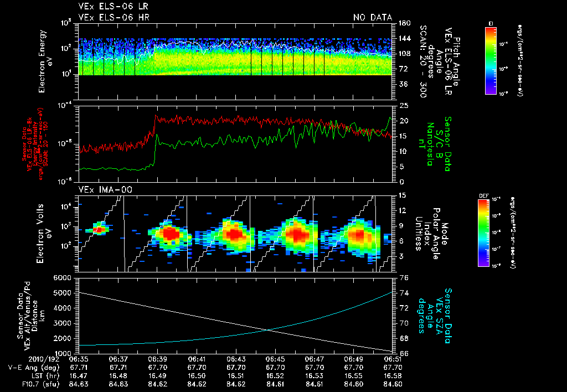Click the 180 pitch angle tick label

point(404,23)
